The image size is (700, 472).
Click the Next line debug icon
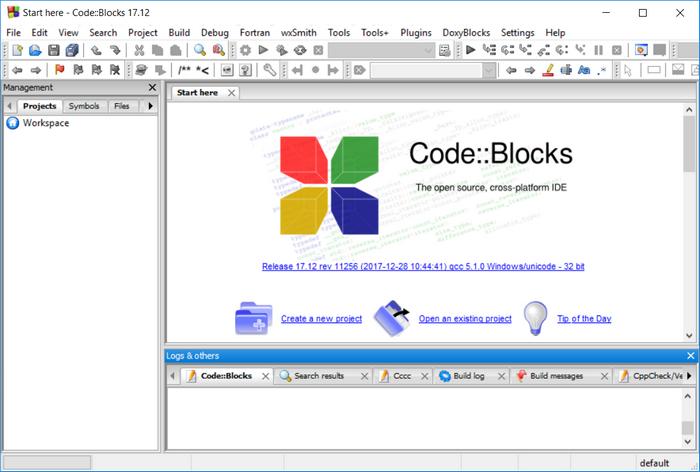pos(508,50)
